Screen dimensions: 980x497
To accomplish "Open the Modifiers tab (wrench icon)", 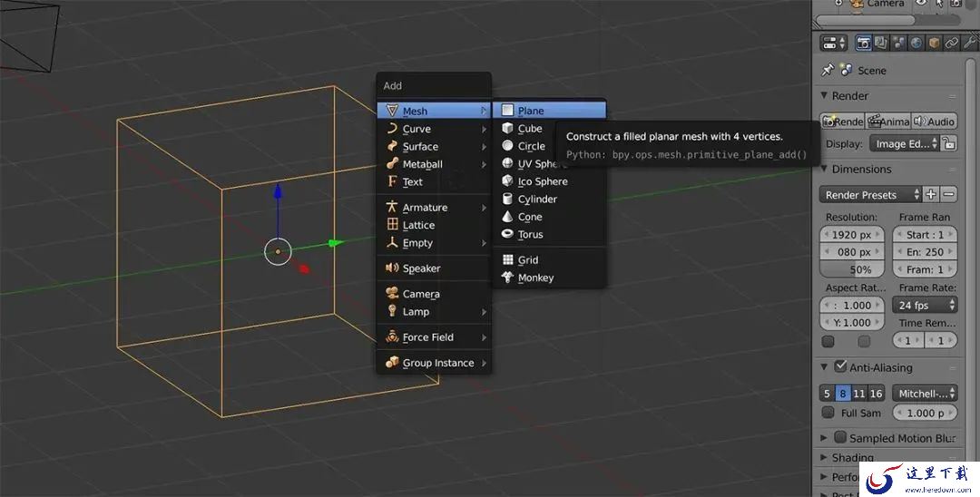I will coord(970,44).
